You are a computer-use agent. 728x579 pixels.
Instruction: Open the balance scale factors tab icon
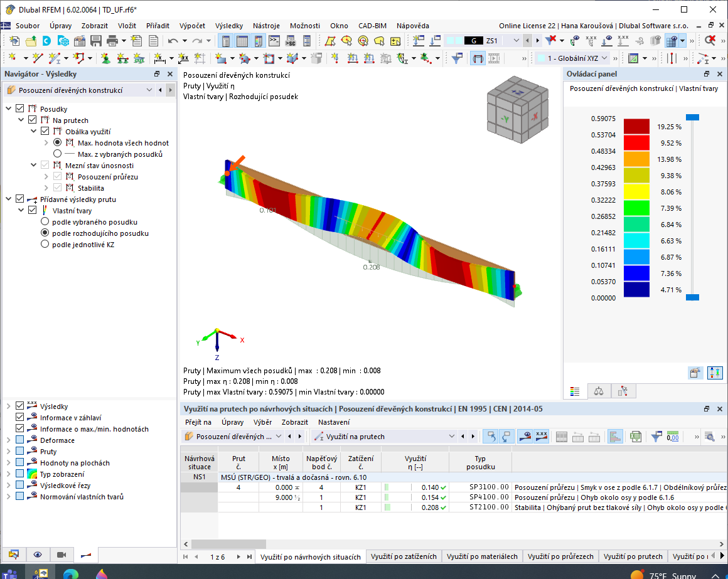pyautogui.click(x=599, y=391)
